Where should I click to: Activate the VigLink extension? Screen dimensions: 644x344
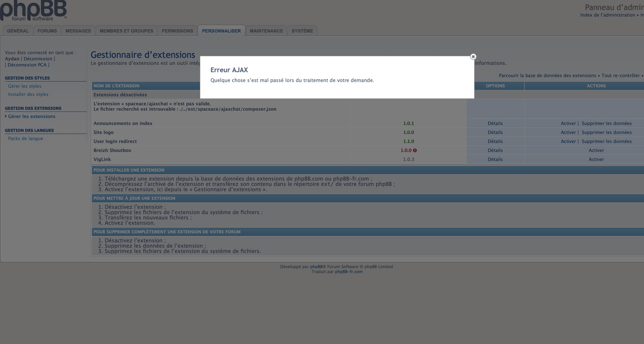pos(596,159)
